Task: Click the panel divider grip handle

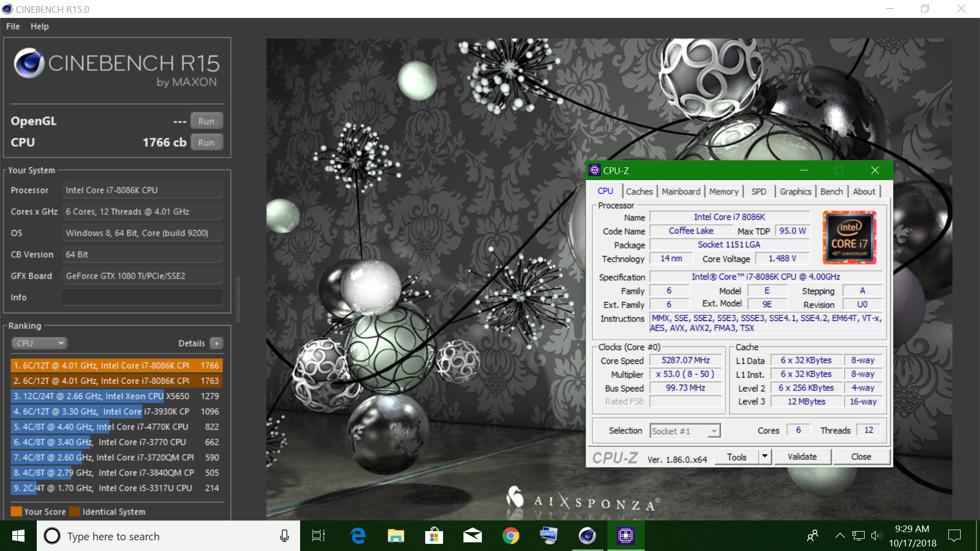Action: pyautogui.click(x=237, y=299)
